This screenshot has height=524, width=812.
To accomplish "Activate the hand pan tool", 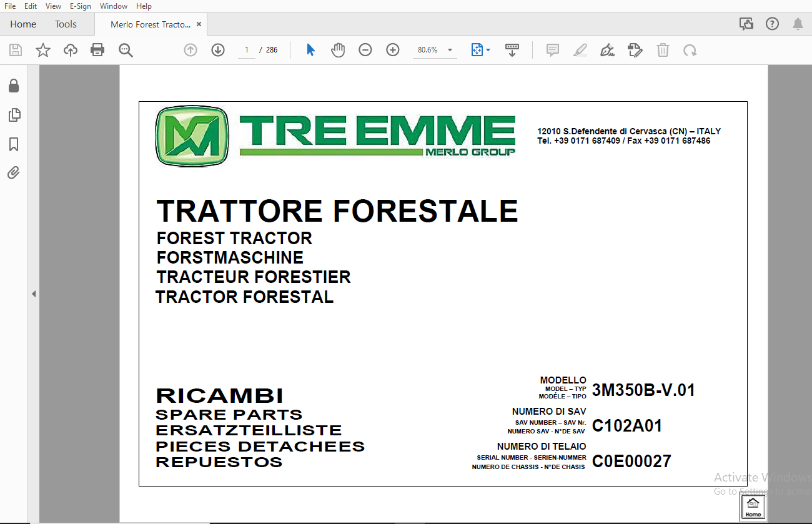I will coord(338,50).
